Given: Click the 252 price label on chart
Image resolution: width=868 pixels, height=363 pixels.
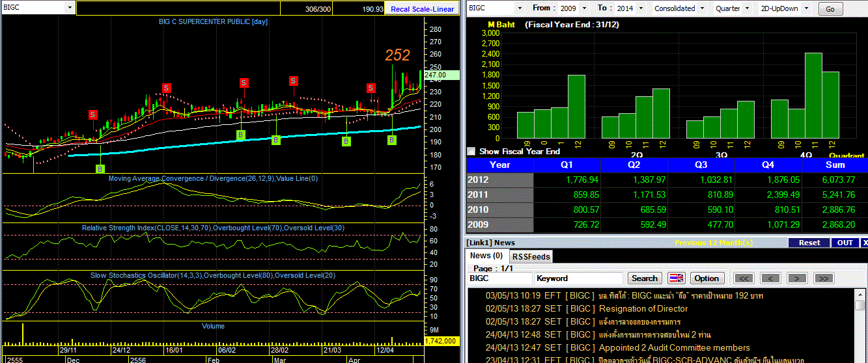Looking at the screenshot, I should pos(397,56).
